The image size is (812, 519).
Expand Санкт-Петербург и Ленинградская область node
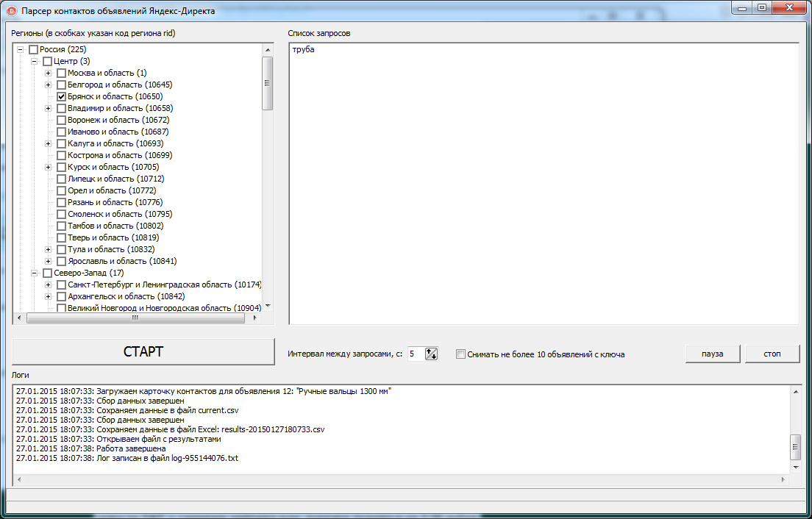48,285
